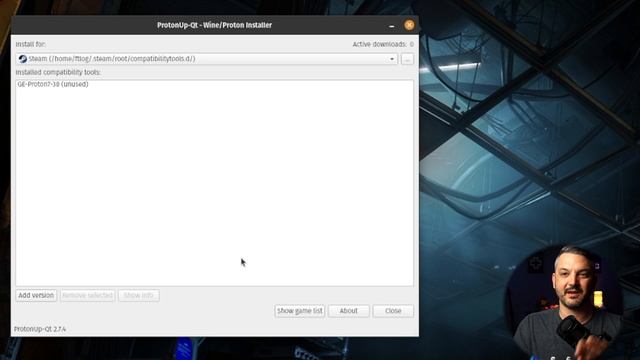Image resolution: width=640 pixels, height=360 pixels.
Task: Click the Steam logo in the combo box
Action: (23, 59)
